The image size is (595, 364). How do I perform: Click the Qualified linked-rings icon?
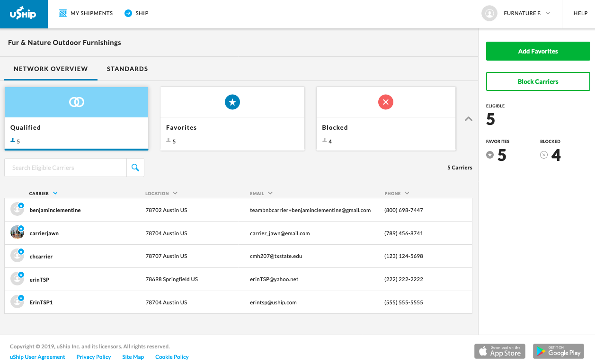pos(76,102)
